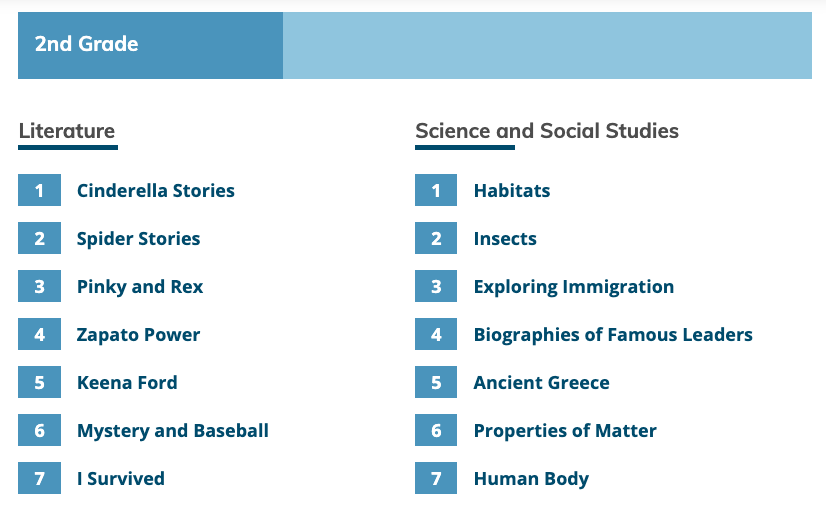Open the Exploring Immigration unit

click(x=574, y=287)
